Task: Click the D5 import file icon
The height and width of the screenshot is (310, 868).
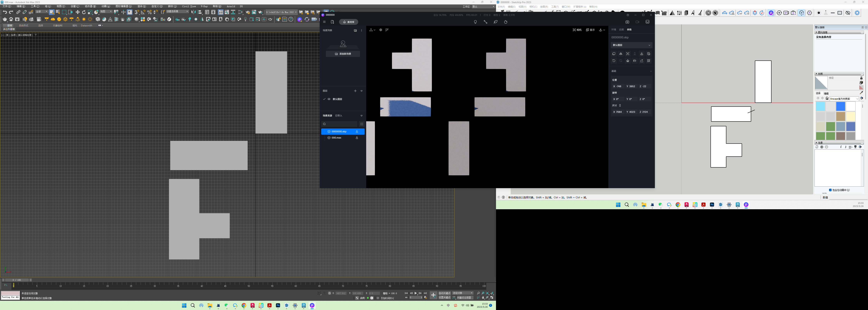Action: pos(332,22)
